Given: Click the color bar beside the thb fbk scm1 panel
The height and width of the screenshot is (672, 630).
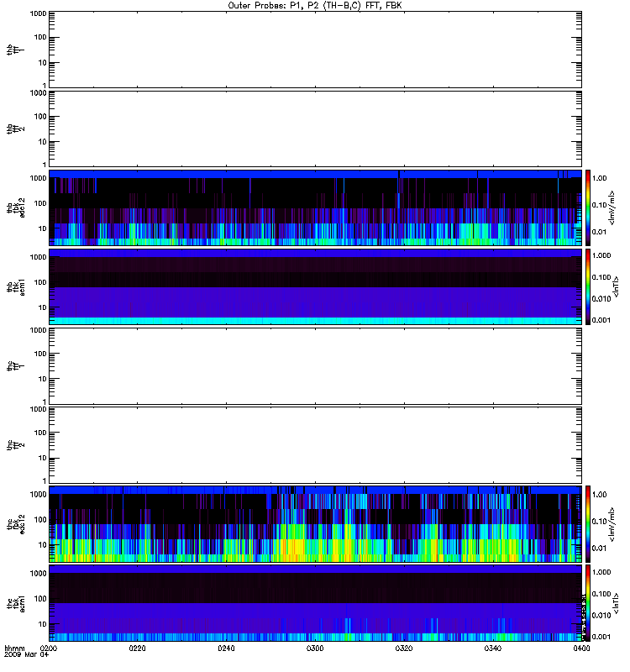Looking at the screenshot, I should (x=588, y=286).
